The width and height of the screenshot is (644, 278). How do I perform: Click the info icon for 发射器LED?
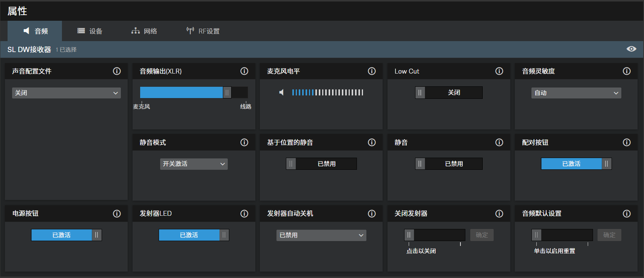pyautogui.click(x=244, y=213)
